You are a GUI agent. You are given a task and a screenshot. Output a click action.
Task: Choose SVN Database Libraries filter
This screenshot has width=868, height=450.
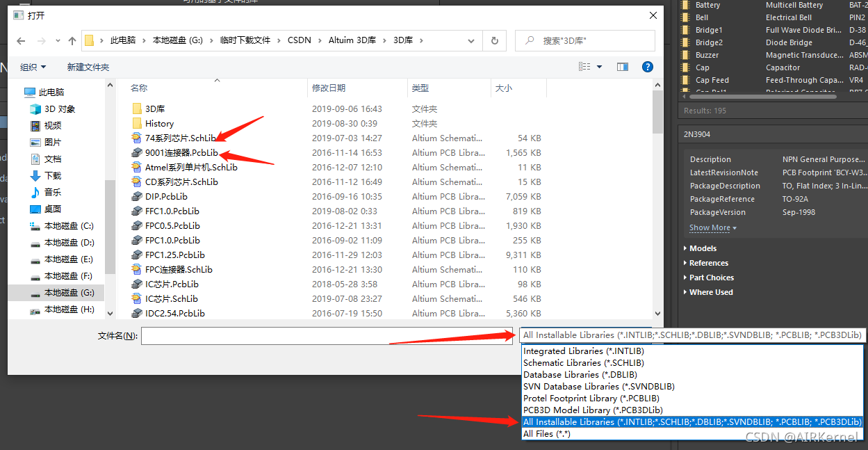(693, 387)
